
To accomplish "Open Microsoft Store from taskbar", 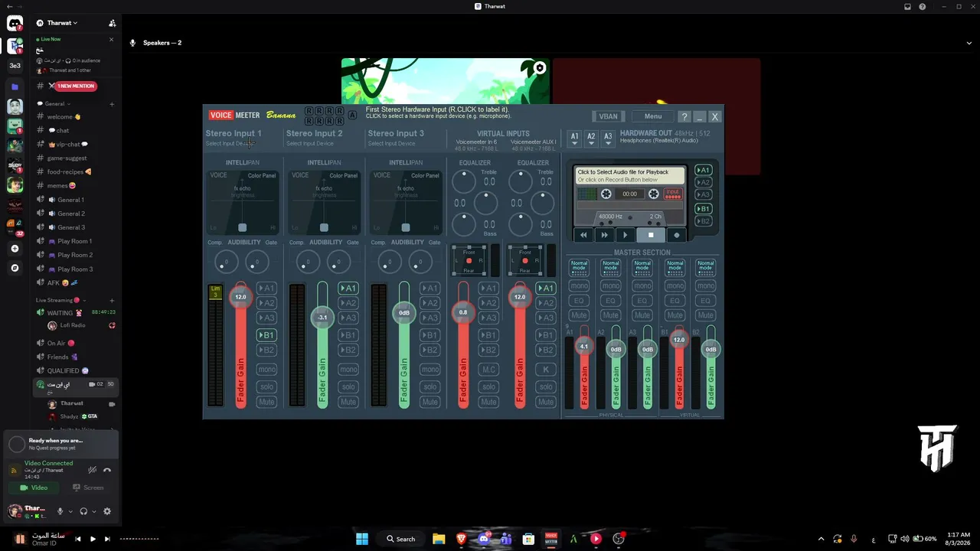I will (528, 539).
